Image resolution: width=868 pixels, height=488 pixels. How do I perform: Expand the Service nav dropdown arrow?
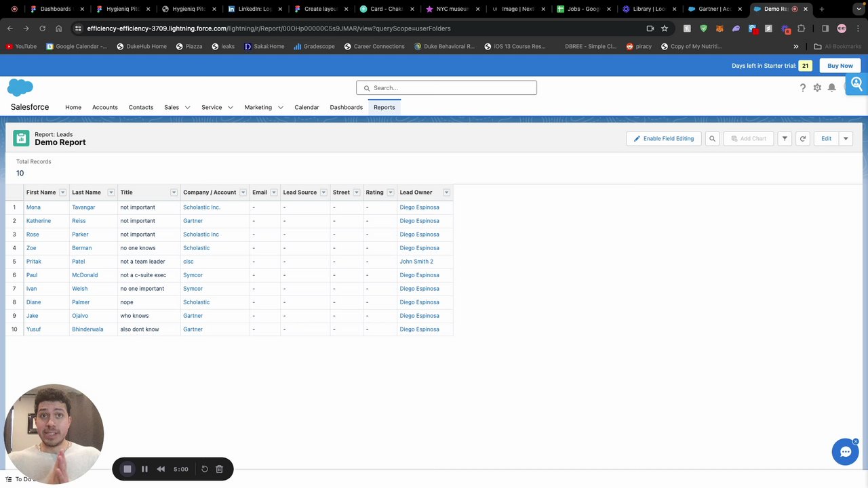231,107
